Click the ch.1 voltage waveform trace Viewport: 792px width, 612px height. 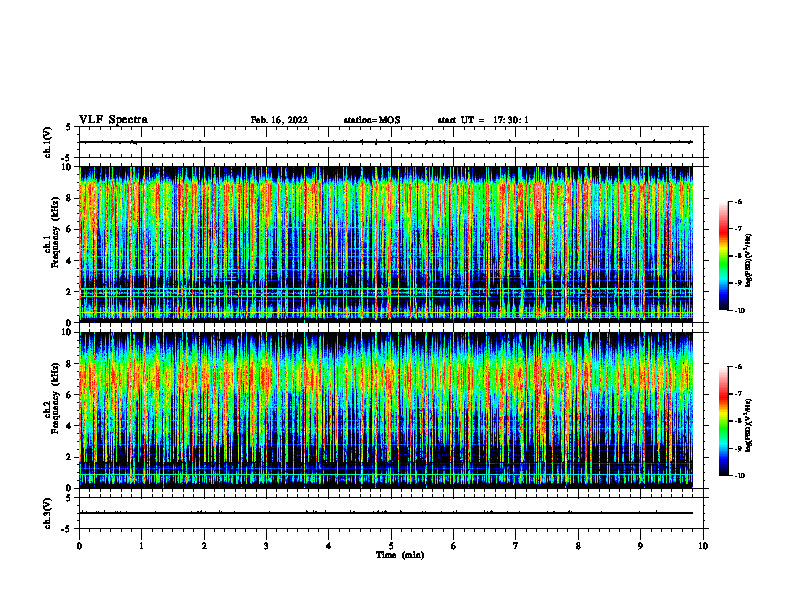386,142
